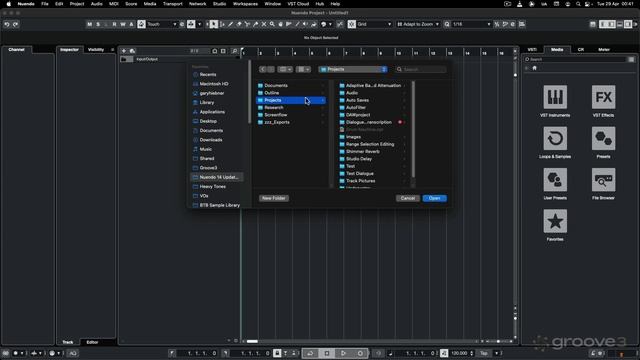The image size is (640, 360).
Task: Open the view mode dropdown in file dialog
Action: click(x=285, y=69)
